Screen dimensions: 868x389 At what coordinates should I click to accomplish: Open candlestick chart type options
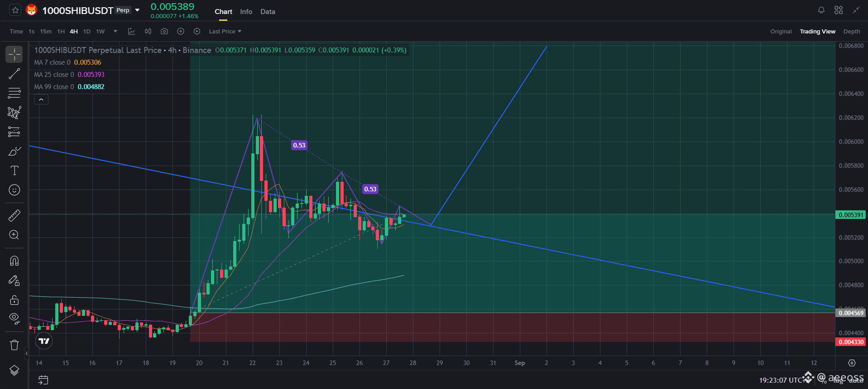pyautogui.click(x=148, y=31)
